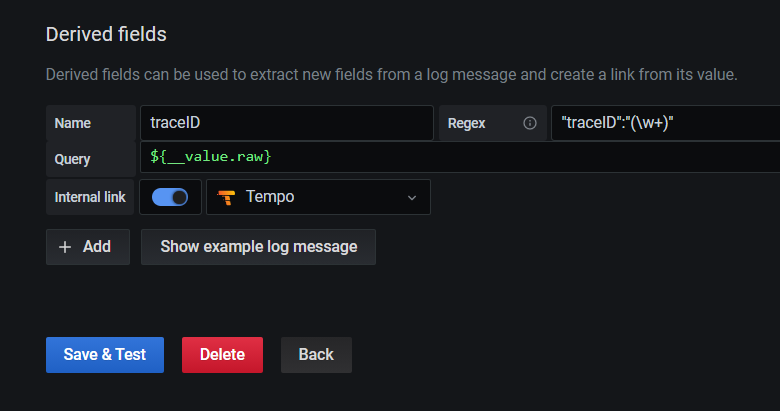The height and width of the screenshot is (411, 780).
Task: Click the Add label text on the Add button
Action: (97, 246)
